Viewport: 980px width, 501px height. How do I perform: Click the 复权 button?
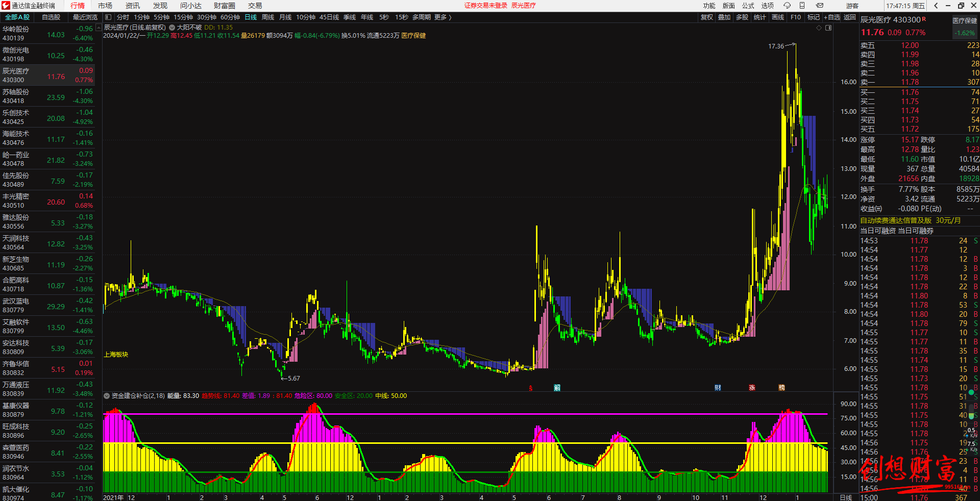[706, 17]
